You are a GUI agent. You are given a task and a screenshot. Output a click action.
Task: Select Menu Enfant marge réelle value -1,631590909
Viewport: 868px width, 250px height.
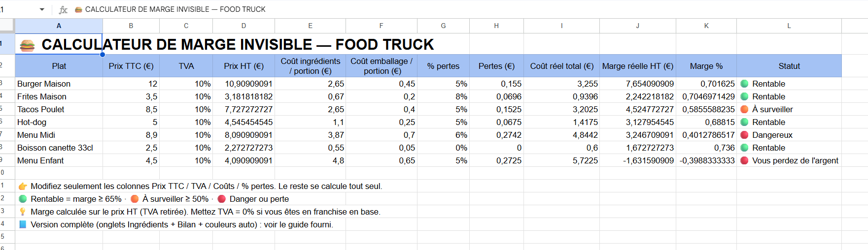point(638,160)
